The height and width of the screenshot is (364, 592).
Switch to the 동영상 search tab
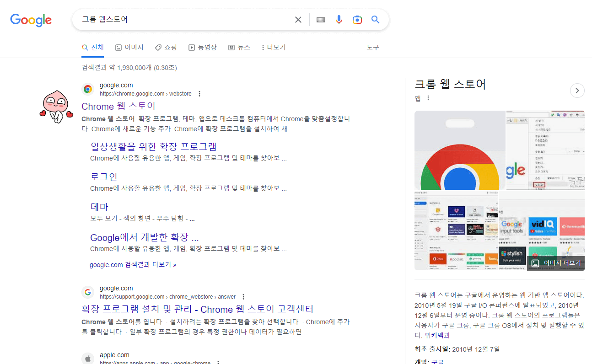point(203,47)
